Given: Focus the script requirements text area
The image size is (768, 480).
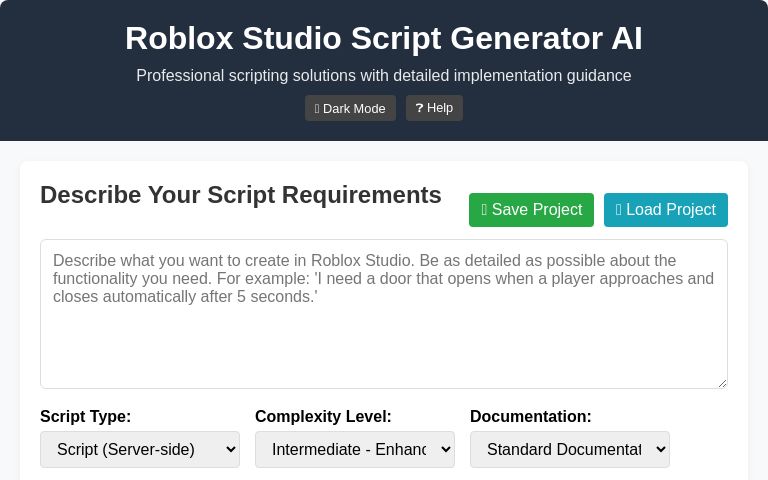Looking at the screenshot, I should [x=384, y=314].
